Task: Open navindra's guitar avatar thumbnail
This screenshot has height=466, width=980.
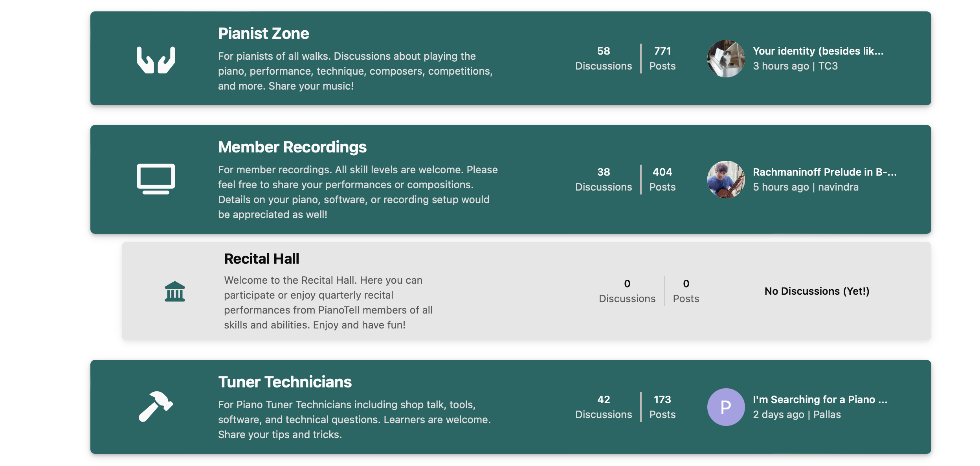Action: point(725,180)
